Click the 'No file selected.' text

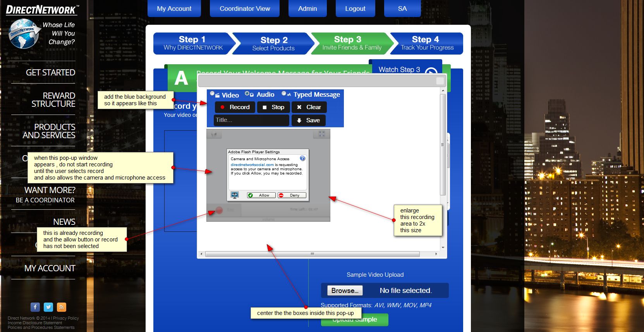coord(405,291)
